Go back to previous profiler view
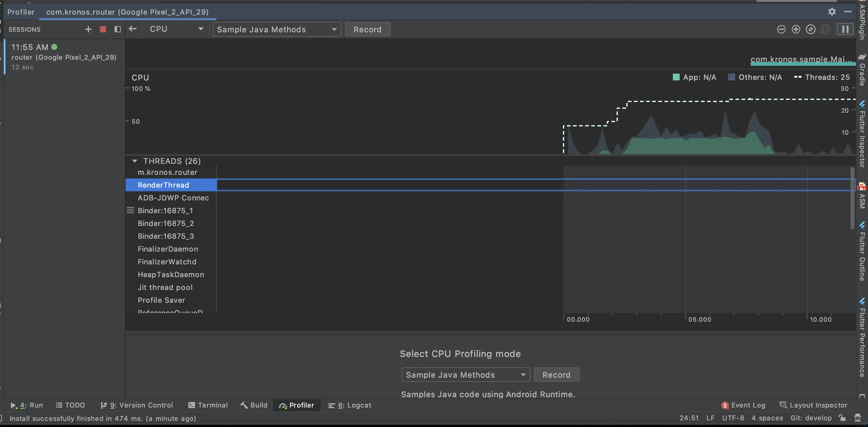This screenshot has height=427, width=868. click(133, 29)
